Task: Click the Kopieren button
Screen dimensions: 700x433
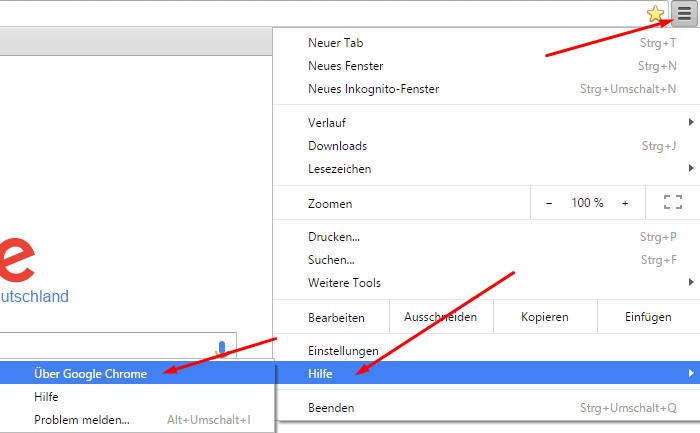Action: pos(545,317)
